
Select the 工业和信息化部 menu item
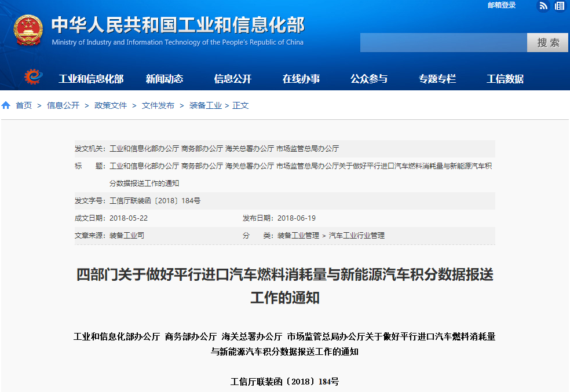pyautogui.click(x=91, y=79)
